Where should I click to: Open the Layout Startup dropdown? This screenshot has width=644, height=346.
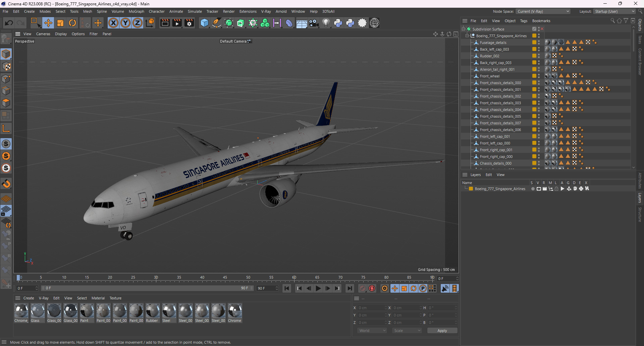click(614, 11)
